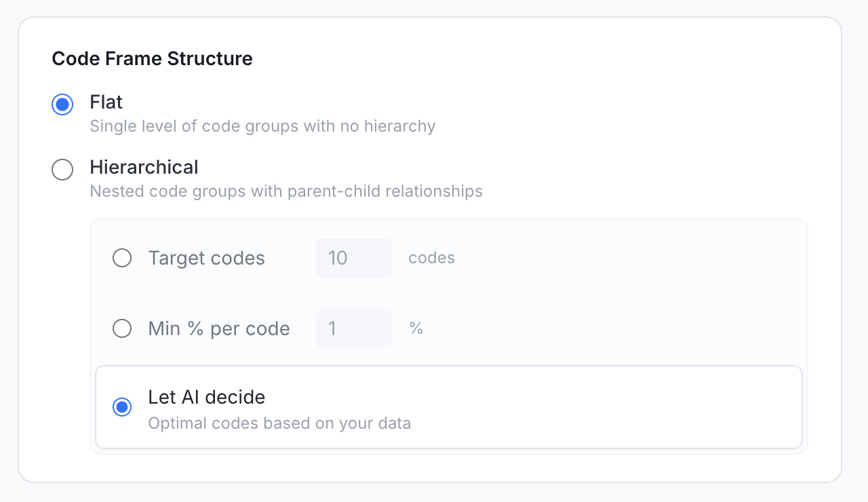Click the Flat option label
Screen dimensions: 868x502
point(106,102)
